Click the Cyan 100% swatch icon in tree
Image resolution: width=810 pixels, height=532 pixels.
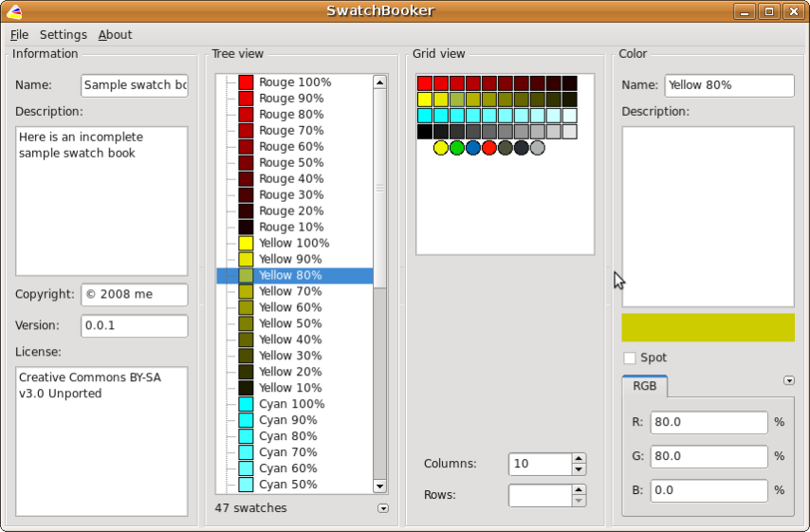pos(246,404)
